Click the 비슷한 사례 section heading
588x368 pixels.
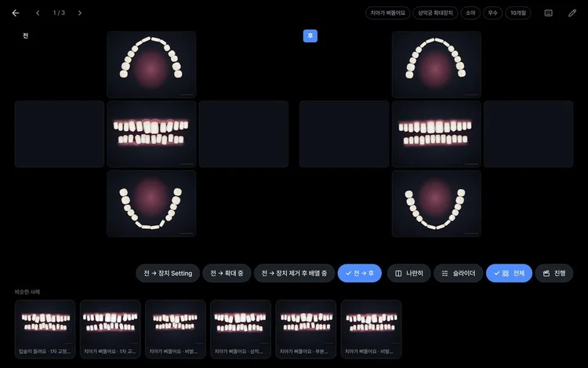[27, 292]
